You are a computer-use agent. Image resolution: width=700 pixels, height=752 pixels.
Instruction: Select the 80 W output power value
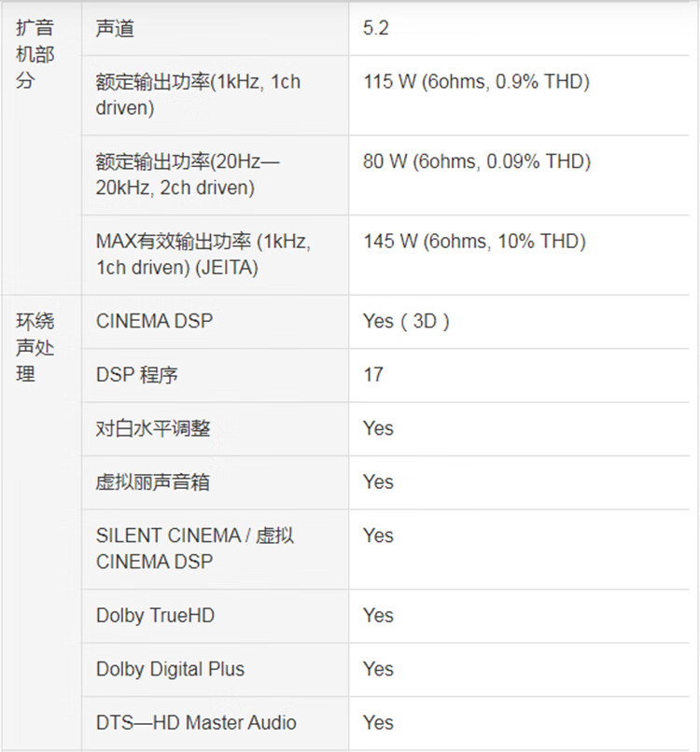(476, 162)
